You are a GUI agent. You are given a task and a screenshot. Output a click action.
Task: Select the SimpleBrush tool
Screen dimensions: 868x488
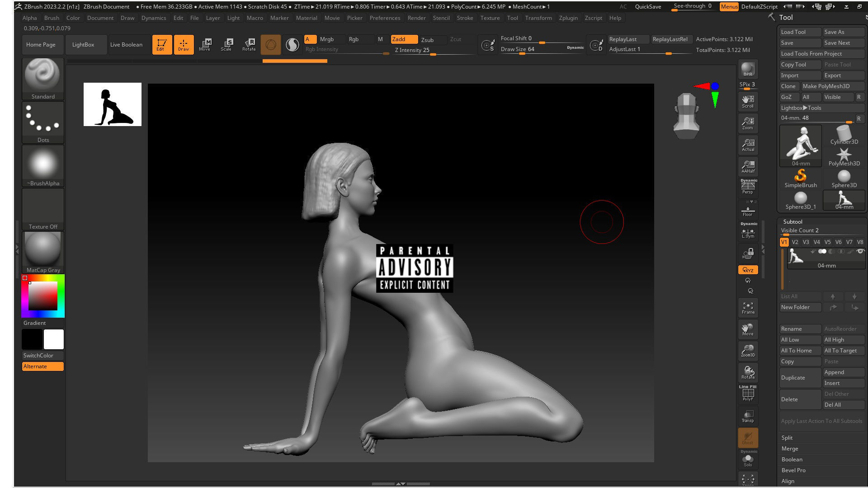pos(801,178)
